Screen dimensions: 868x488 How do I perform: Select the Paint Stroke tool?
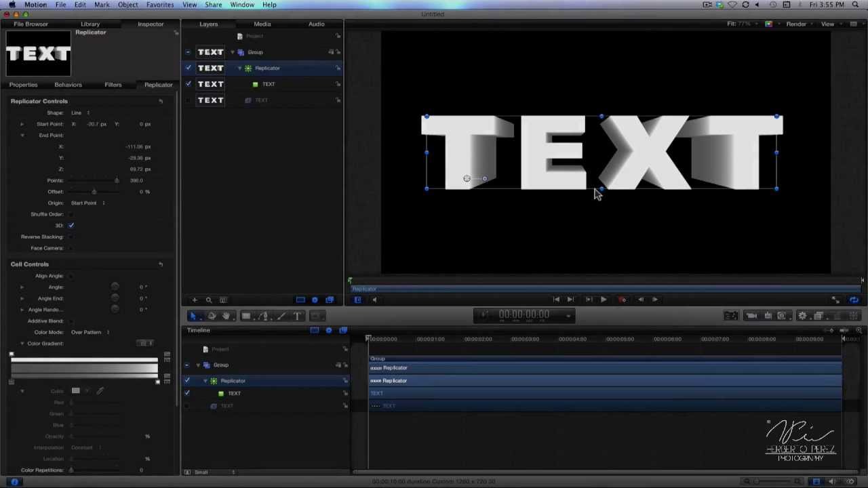tap(281, 316)
